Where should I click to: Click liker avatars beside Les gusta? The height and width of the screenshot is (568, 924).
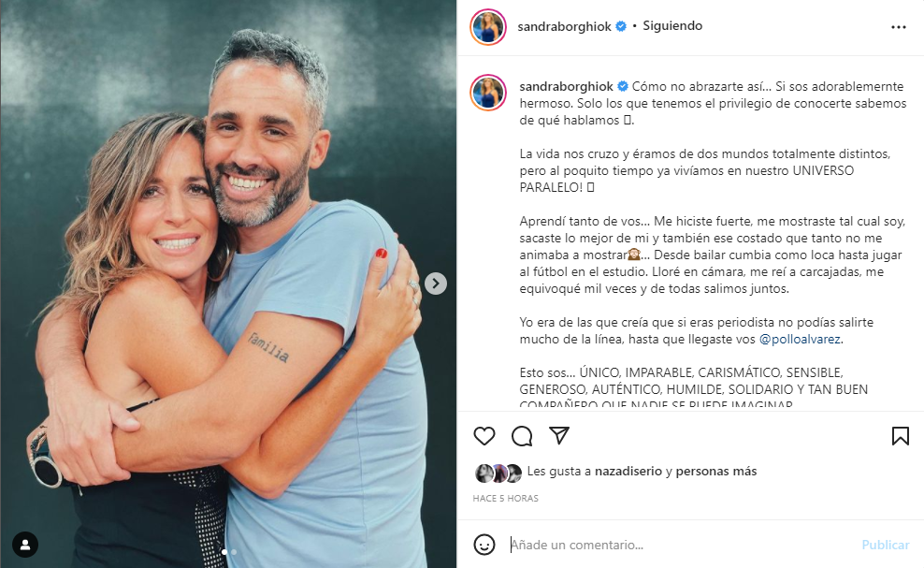(x=498, y=473)
